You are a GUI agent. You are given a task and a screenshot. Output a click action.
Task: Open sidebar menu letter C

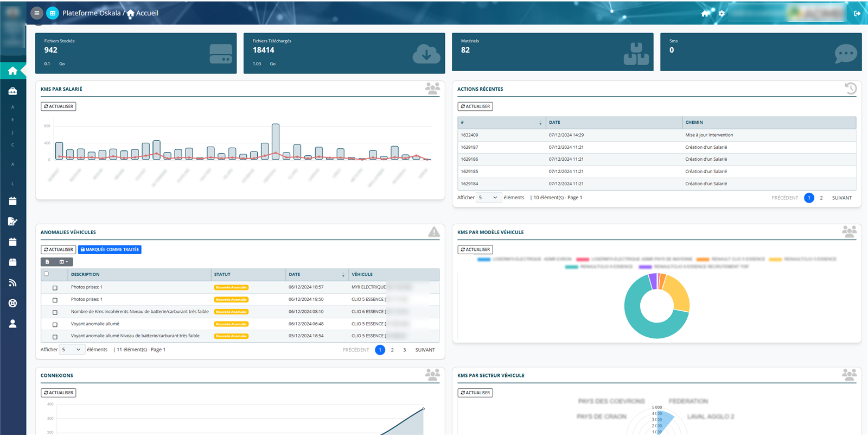click(x=12, y=145)
